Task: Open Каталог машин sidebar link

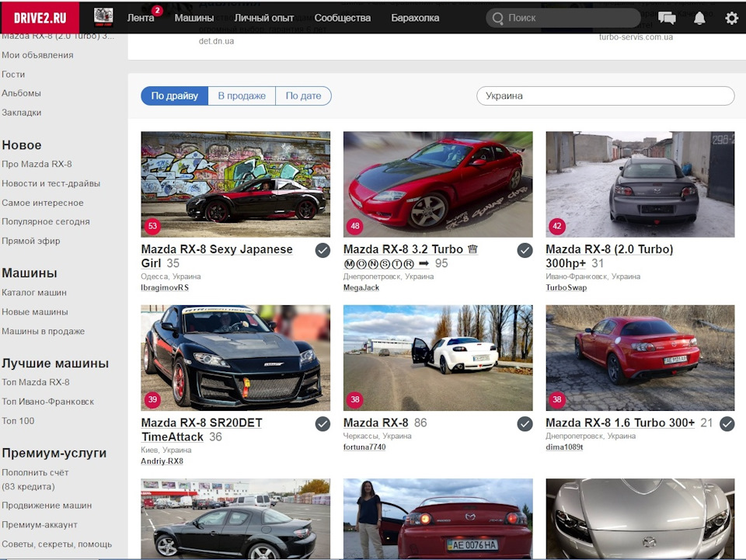Action: pyautogui.click(x=34, y=293)
